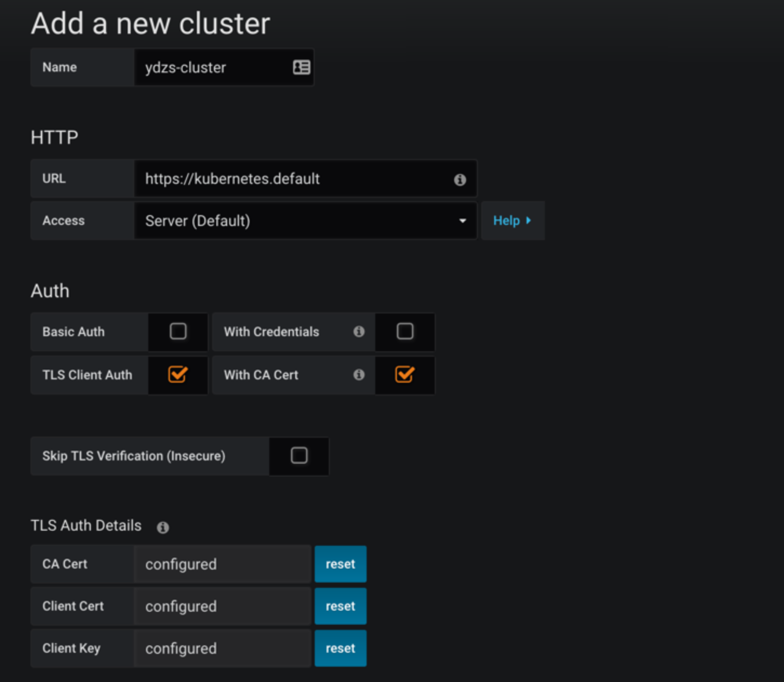Viewport: 784px width, 682px height.
Task: Reset the Client Key value
Action: click(341, 648)
